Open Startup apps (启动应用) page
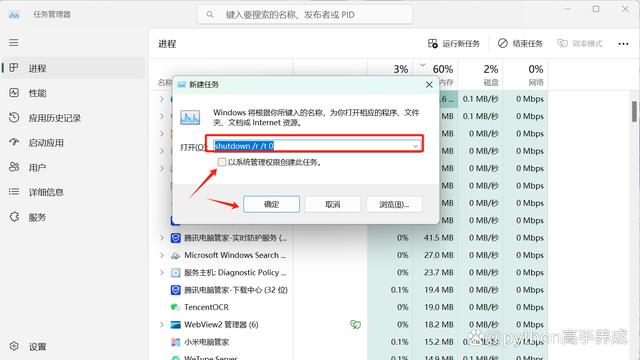Screen dimensions: 640x360 click(x=73, y=143)
